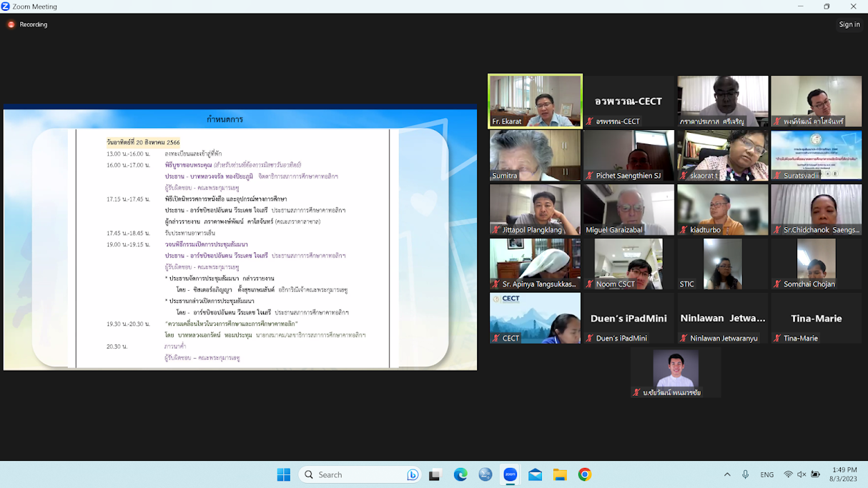The width and height of the screenshot is (868, 488).
Task: Select Fr. Ekarat's video tile
Action: (535, 101)
